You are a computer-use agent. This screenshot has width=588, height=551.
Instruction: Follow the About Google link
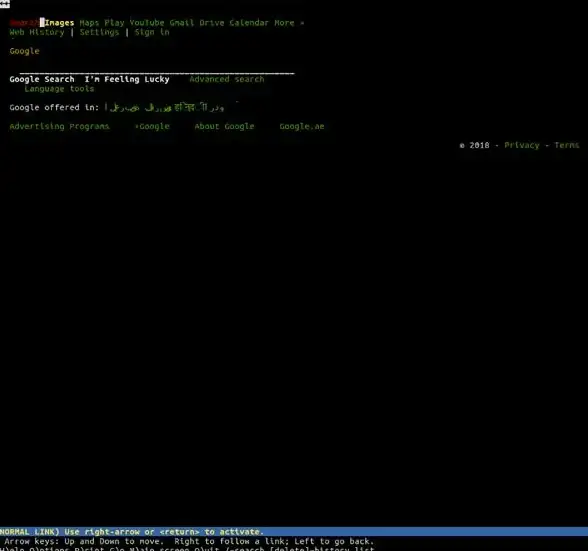click(x=224, y=127)
